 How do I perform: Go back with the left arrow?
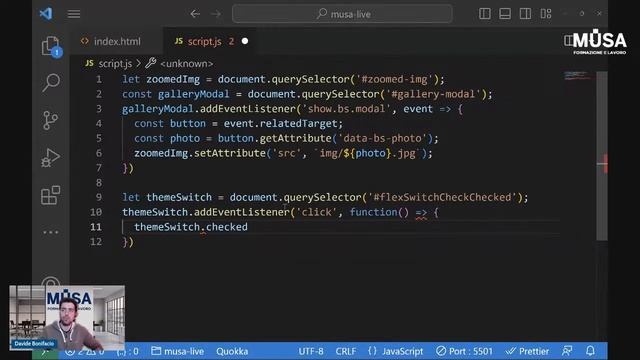pos(195,14)
